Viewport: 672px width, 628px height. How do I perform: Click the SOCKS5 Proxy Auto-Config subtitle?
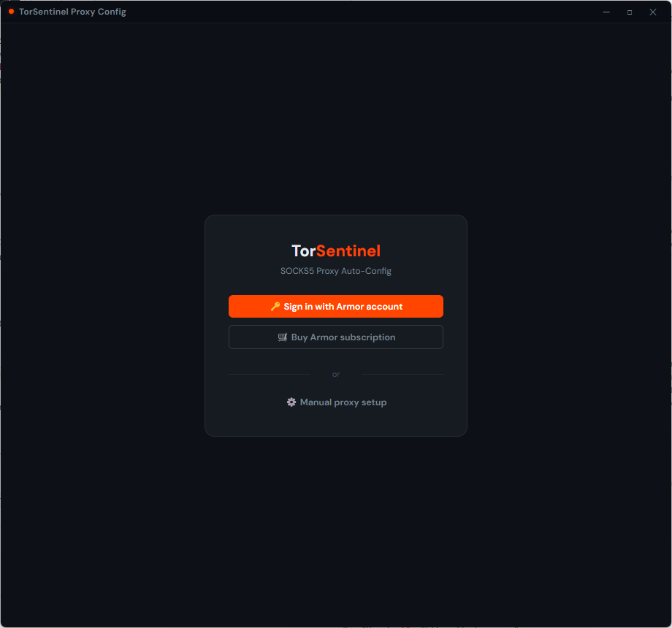[335, 270]
